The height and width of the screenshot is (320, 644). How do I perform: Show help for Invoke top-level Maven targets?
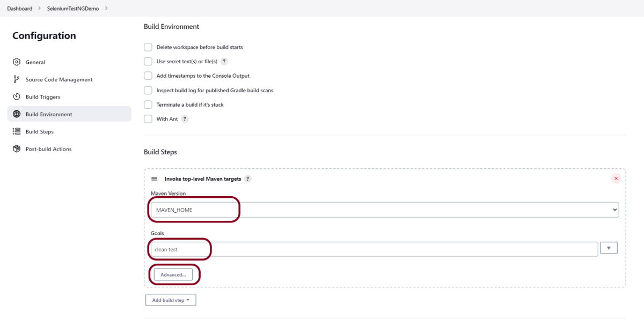pos(248,179)
